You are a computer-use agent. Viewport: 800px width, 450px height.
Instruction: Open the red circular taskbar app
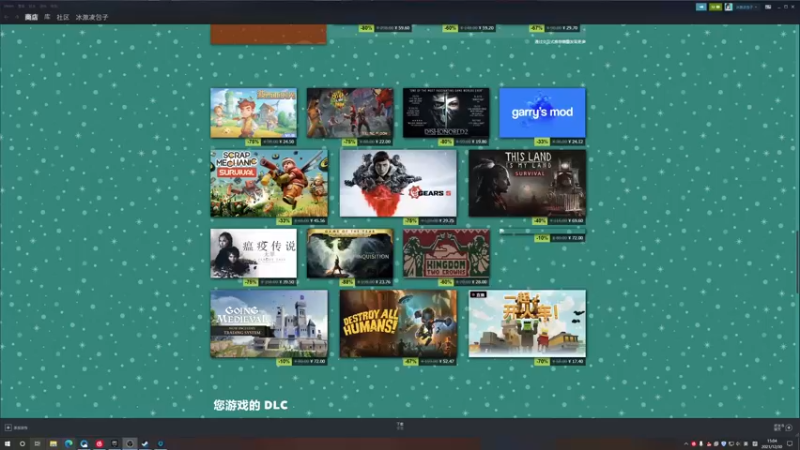pos(99,444)
